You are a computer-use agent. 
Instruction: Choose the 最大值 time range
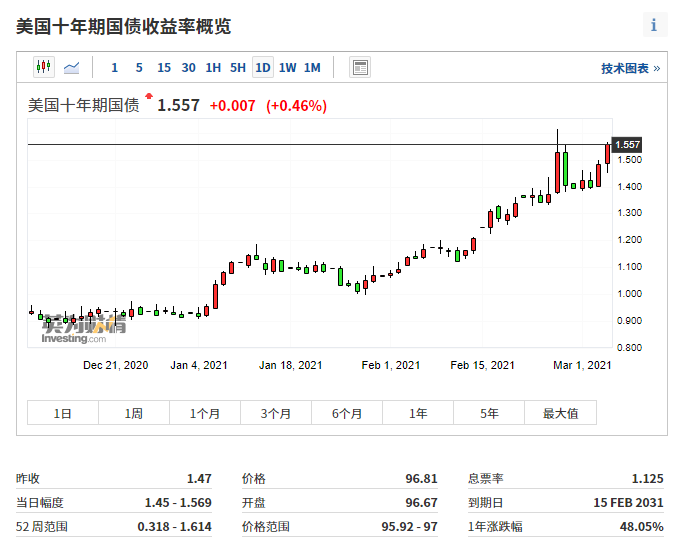click(x=561, y=413)
